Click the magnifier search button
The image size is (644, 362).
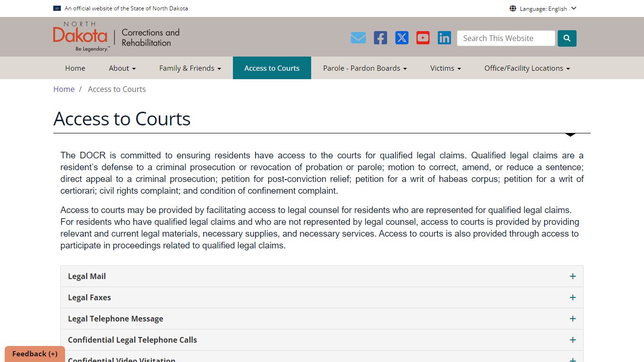click(x=567, y=39)
